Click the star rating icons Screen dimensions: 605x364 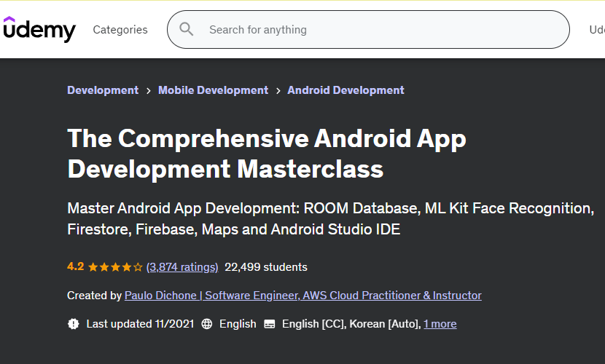pyautogui.click(x=115, y=267)
